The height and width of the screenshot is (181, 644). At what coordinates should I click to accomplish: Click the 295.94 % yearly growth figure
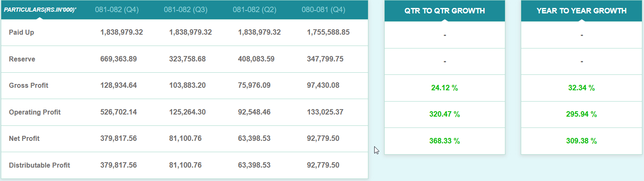(581, 114)
